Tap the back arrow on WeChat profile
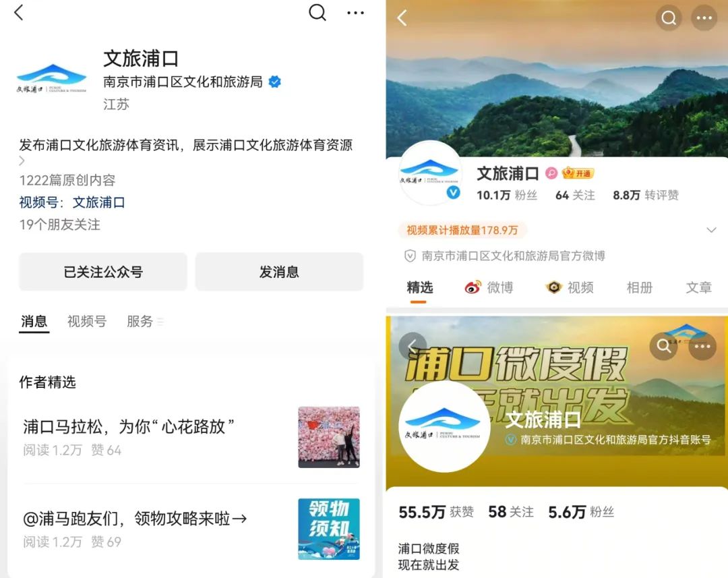728x578 pixels. 19,12
